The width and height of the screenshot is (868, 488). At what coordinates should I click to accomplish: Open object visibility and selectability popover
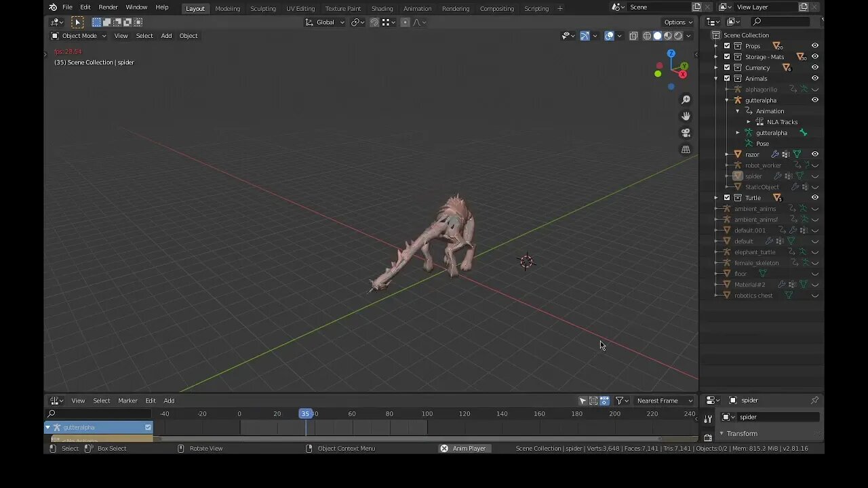coord(568,36)
